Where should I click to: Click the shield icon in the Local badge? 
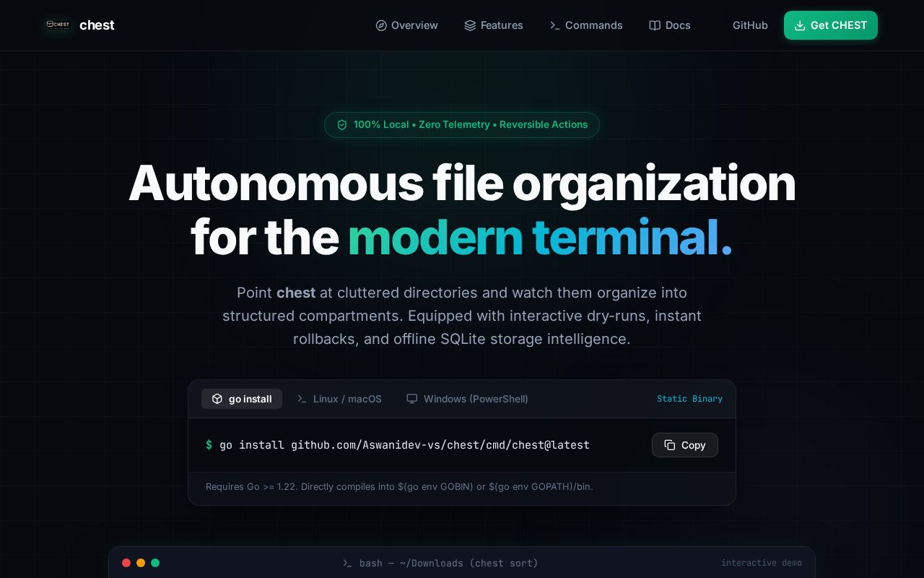pos(342,125)
